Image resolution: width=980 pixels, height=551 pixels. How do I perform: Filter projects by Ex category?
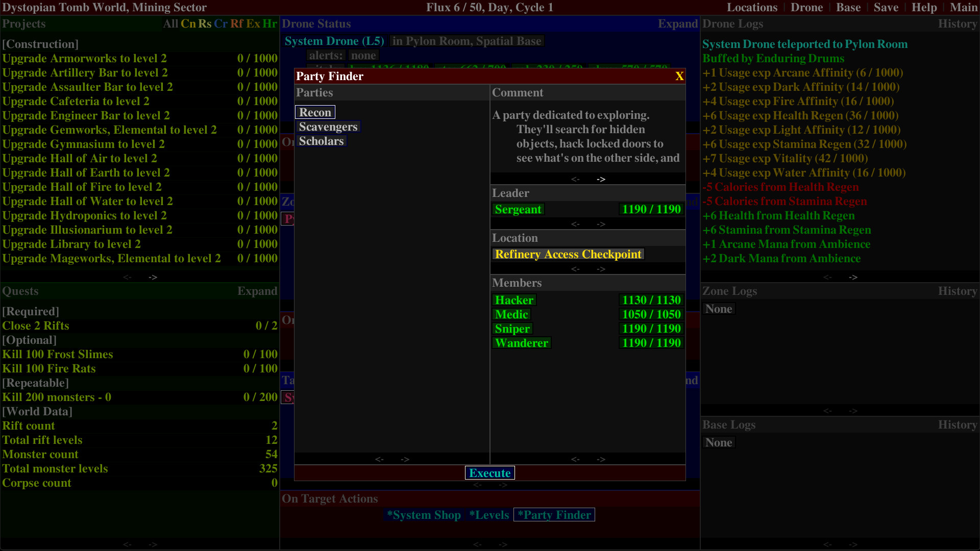(252, 23)
